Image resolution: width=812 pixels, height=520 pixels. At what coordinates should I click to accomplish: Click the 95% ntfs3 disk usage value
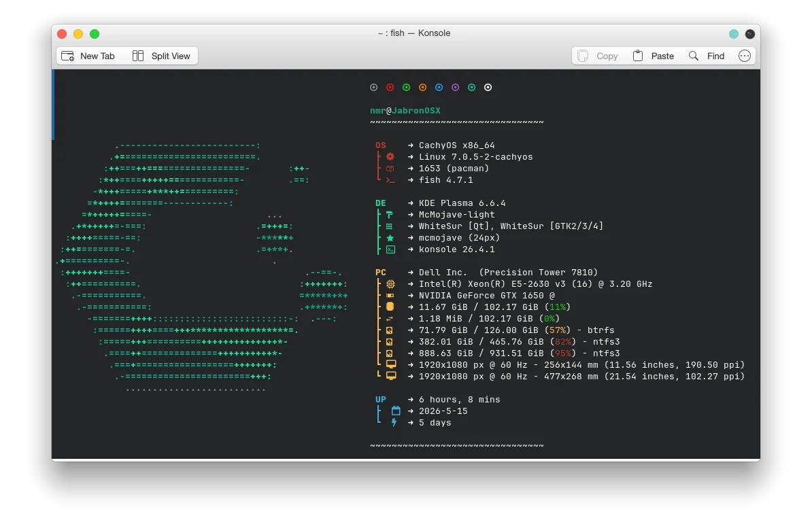563,353
